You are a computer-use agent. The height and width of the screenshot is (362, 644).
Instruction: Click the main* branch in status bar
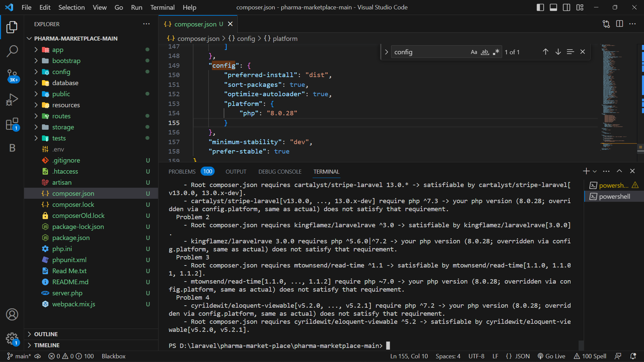pos(19,356)
